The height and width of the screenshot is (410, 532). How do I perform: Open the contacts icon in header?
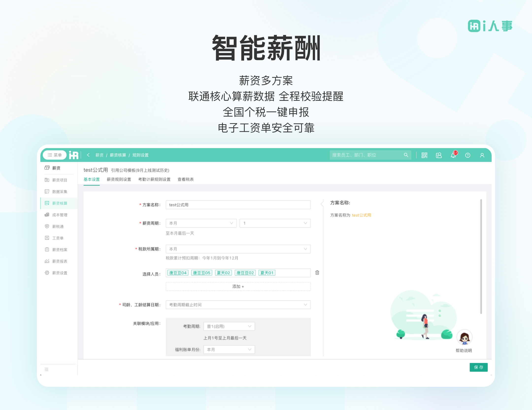coord(439,155)
